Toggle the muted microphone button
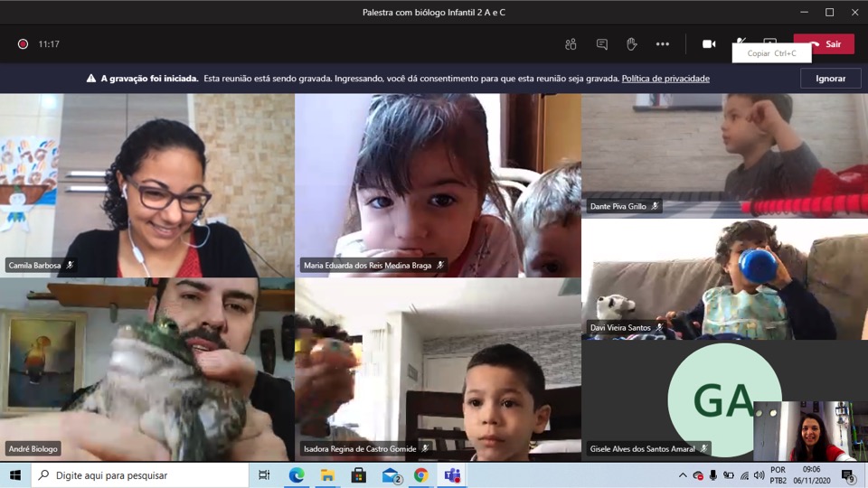This screenshot has width=868, height=488. tap(741, 41)
